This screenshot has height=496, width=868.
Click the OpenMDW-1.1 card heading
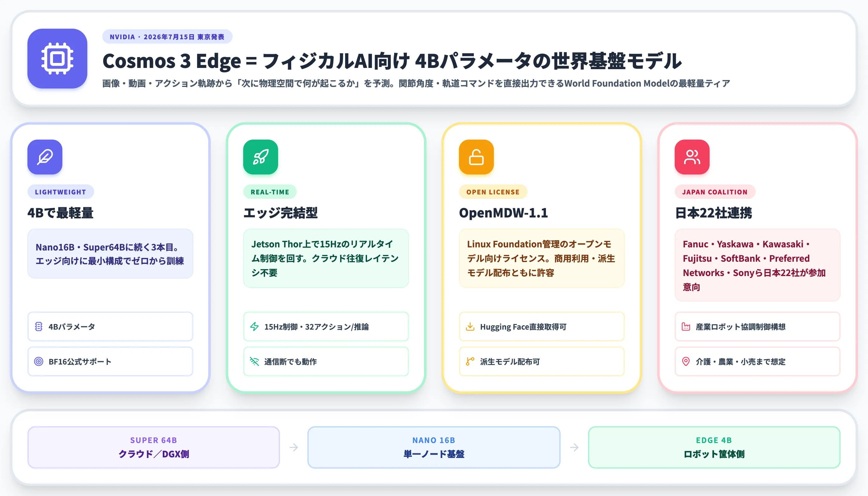coord(503,213)
